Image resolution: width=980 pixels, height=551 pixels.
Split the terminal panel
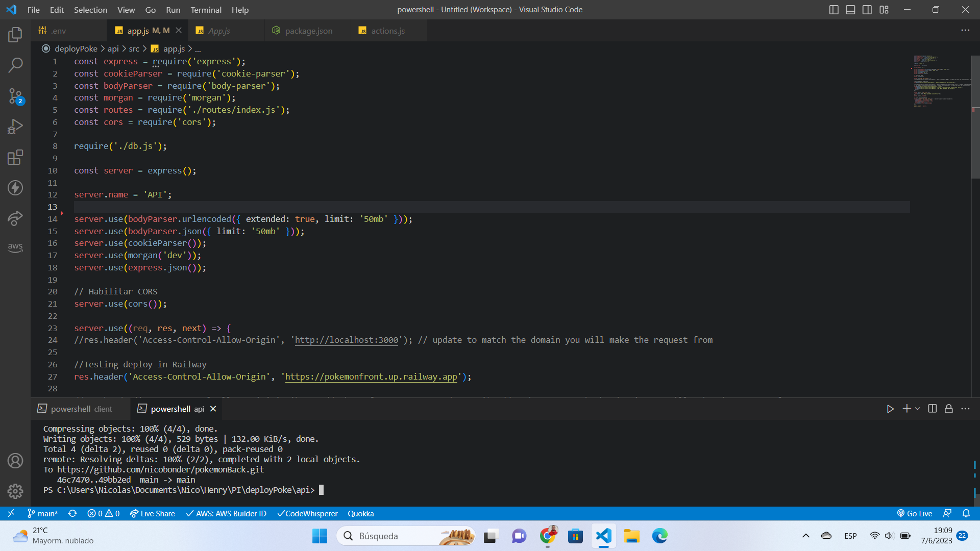coord(933,409)
